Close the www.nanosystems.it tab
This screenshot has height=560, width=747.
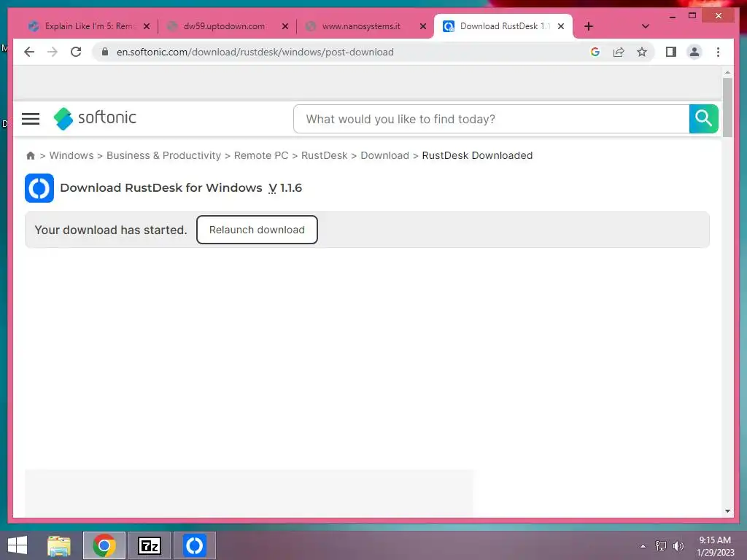(x=422, y=26)
